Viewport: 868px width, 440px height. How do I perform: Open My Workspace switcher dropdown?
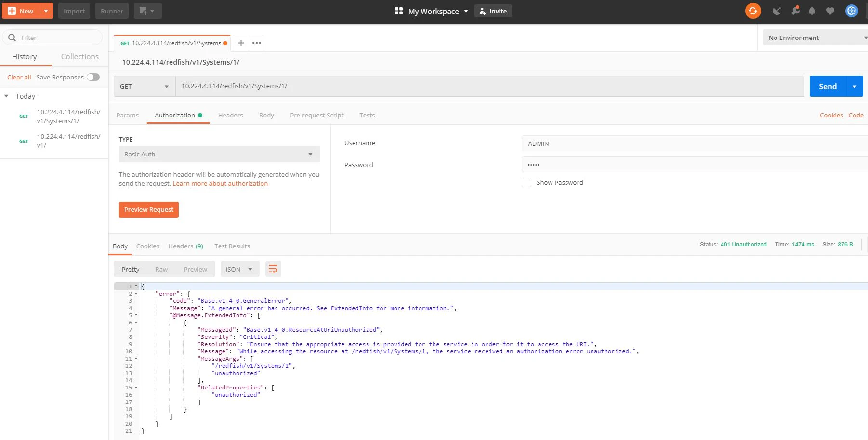pyautogui.click(x=432, y=11)
